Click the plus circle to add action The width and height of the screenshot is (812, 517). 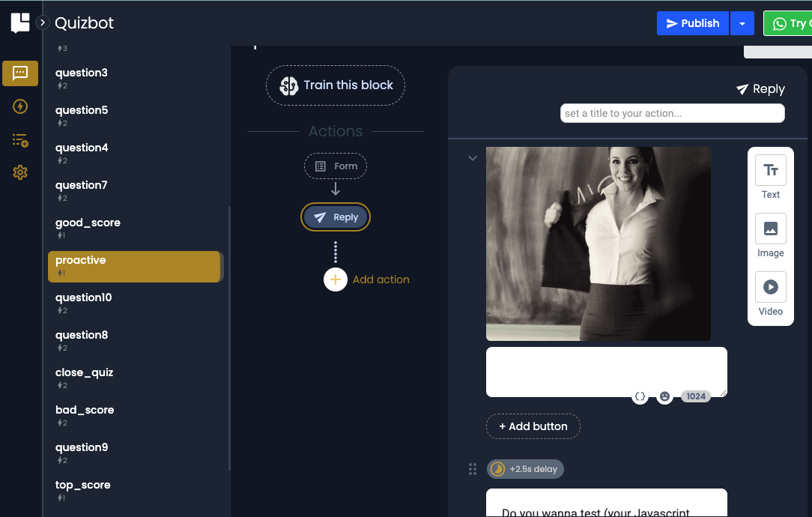(x=336, y=279)
